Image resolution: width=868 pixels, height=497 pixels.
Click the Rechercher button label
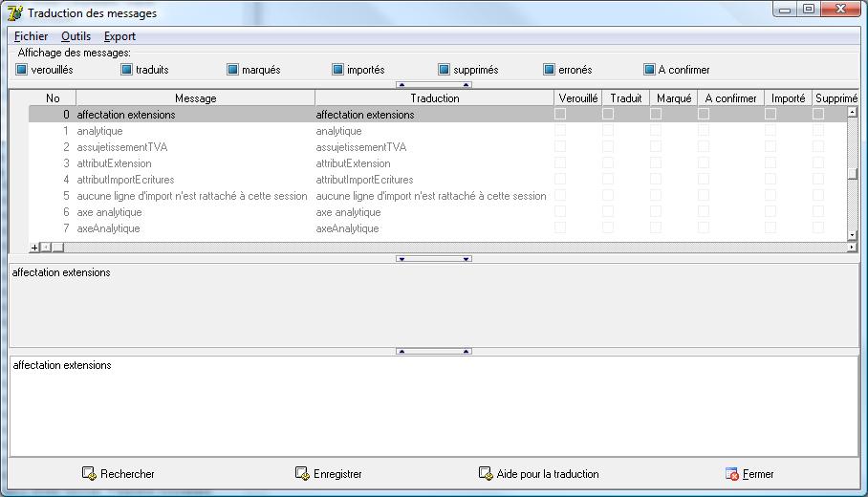click(x=127, y=474)
